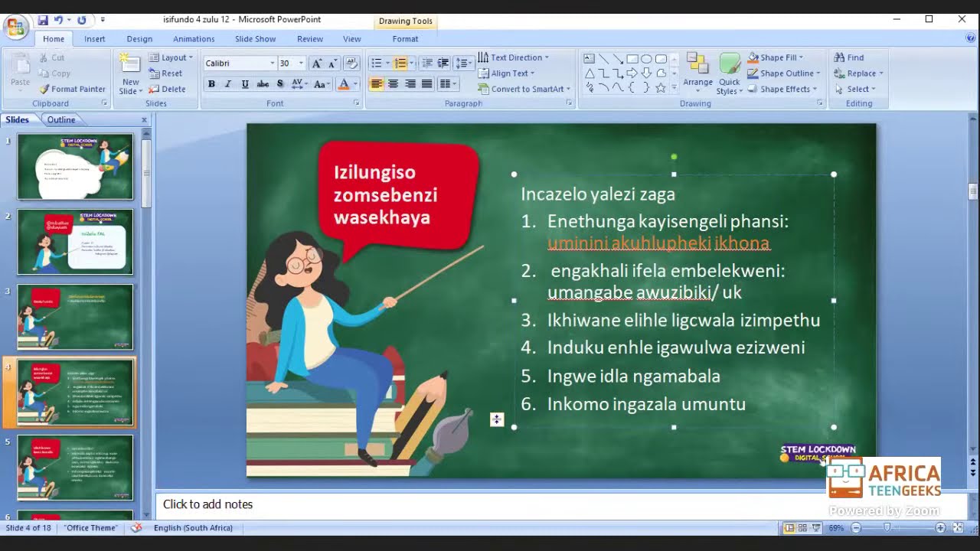Undo the last action
980x551 pixels.
58,20
